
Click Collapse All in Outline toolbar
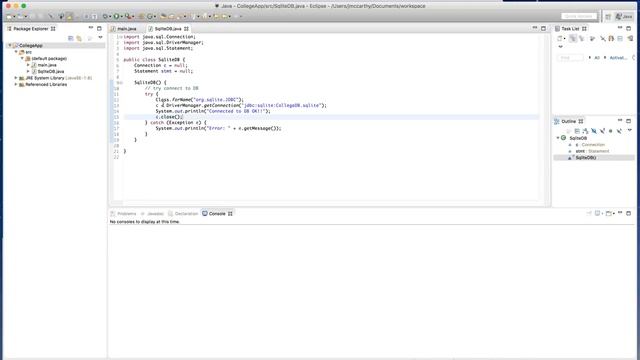577,131
